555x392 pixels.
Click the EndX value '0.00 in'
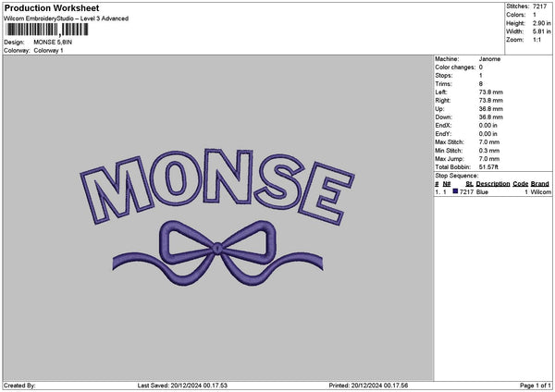tap(487, 125)
